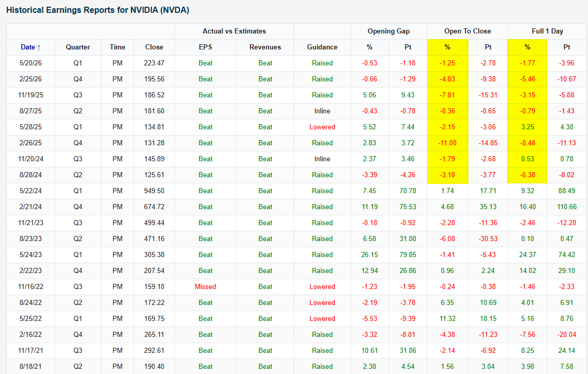Screen dimensions: 588x374
Task: Select the Opening Gap group header
Action: [389, 31]
